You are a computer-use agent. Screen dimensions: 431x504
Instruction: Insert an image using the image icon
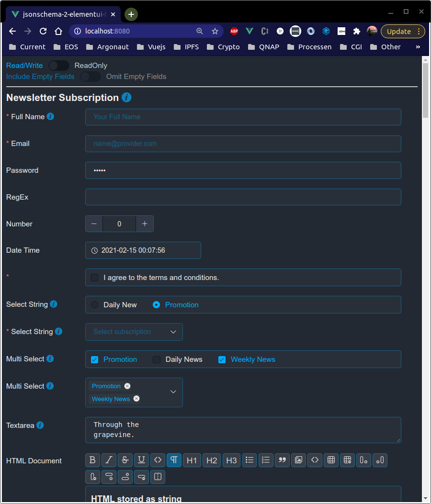pos(298,460)
